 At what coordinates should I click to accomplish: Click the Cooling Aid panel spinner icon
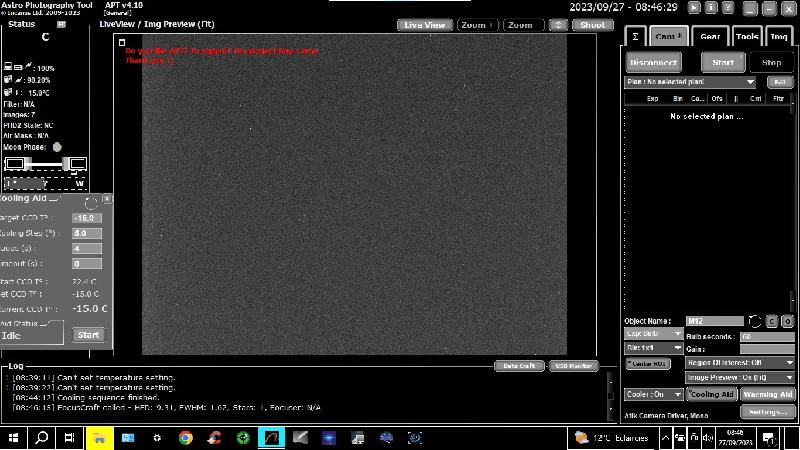[90, 204]
